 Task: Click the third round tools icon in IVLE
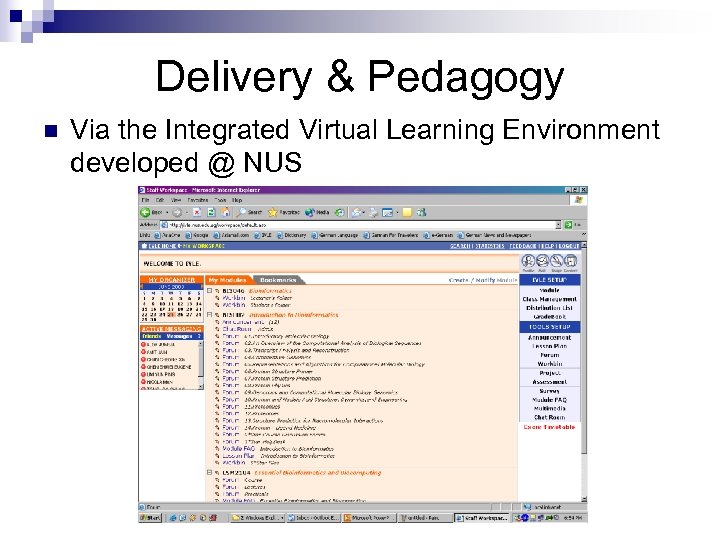[x=557, y=261]
